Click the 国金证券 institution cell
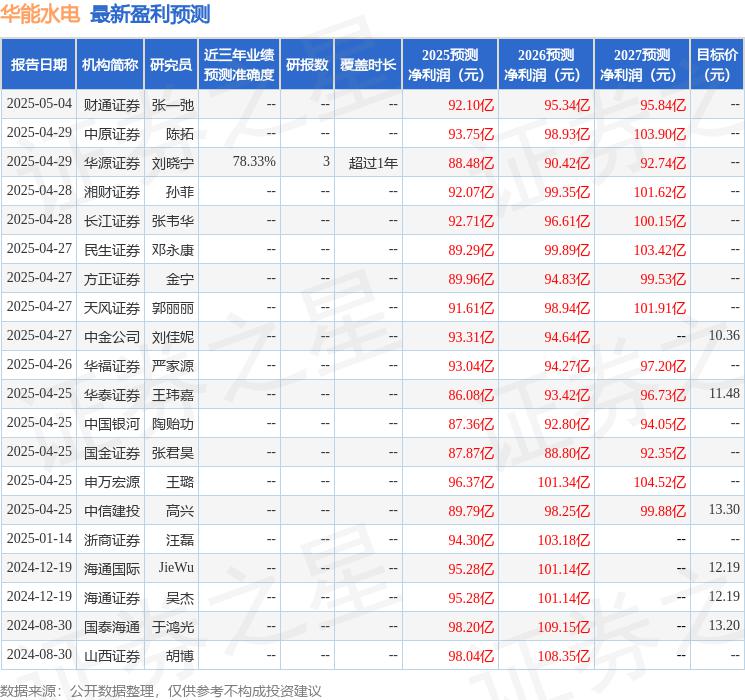Screen dimensions: 745x700 coord(112,453)
